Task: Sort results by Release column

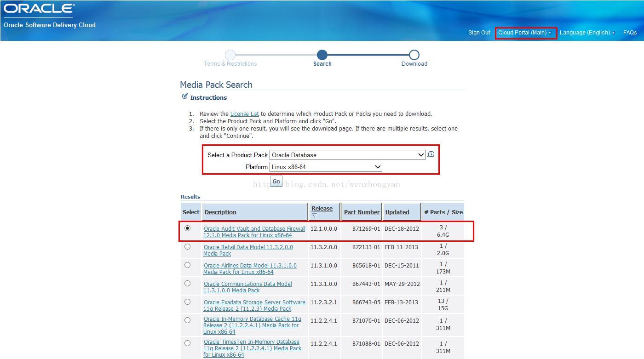Action: (x=322, y=208)
